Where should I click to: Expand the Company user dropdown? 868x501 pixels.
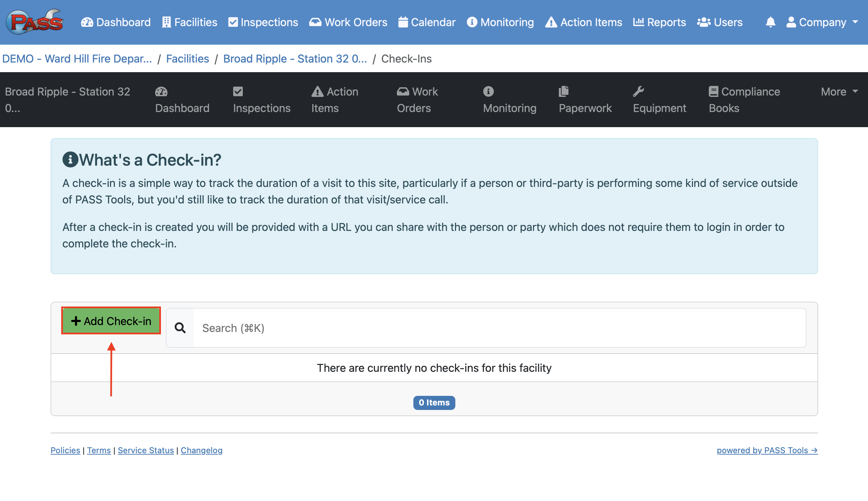tap(822, 22)
